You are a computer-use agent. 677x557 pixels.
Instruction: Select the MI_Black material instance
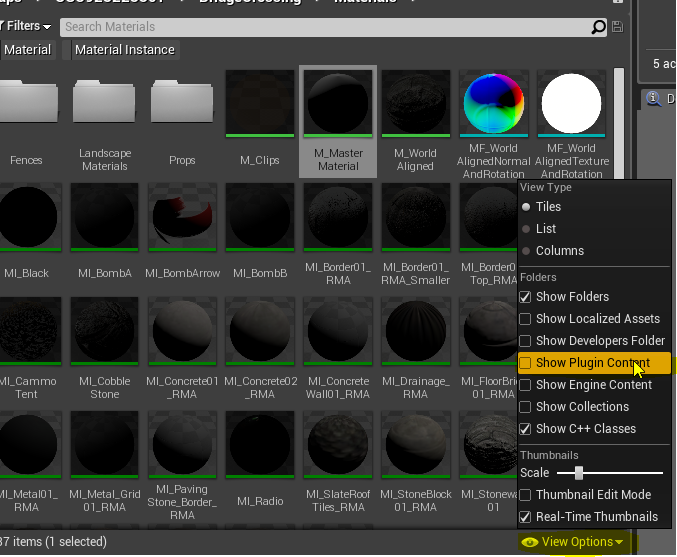click(28, 217)
